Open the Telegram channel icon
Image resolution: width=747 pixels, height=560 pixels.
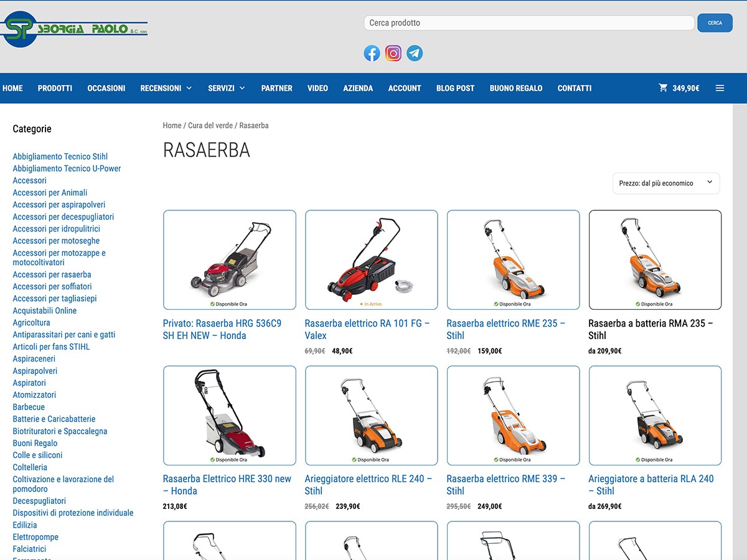pyautogui.click(x=415, y=54)
